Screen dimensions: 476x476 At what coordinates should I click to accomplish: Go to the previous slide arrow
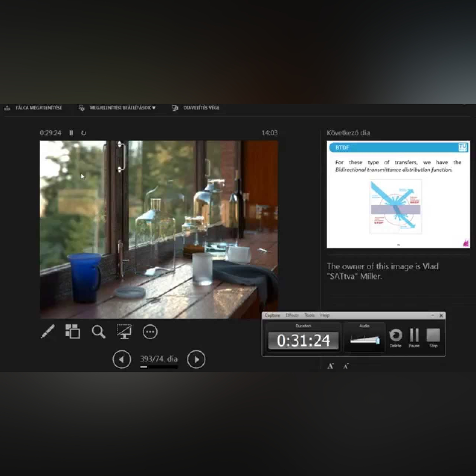[122, 360]
